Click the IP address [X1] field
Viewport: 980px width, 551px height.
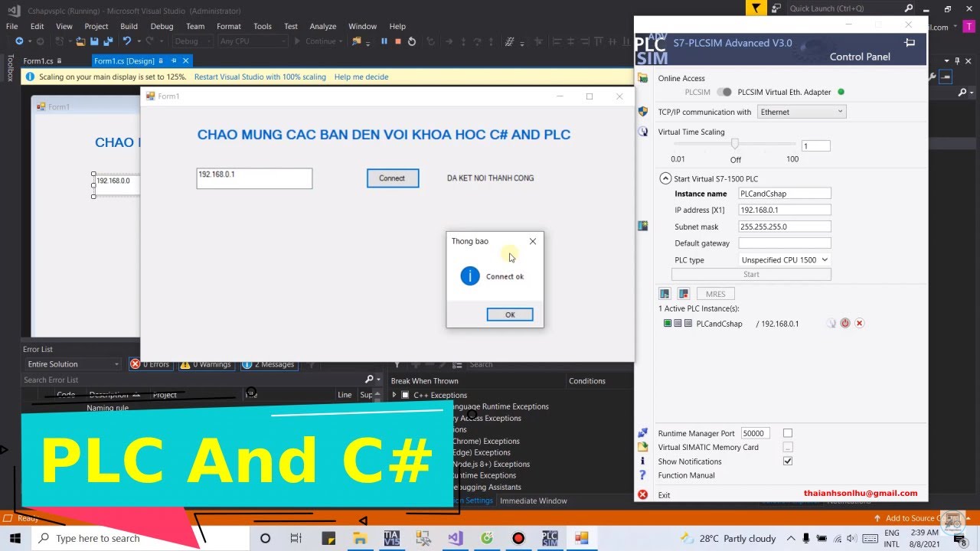pyautogui.click(x=785, y=210)
